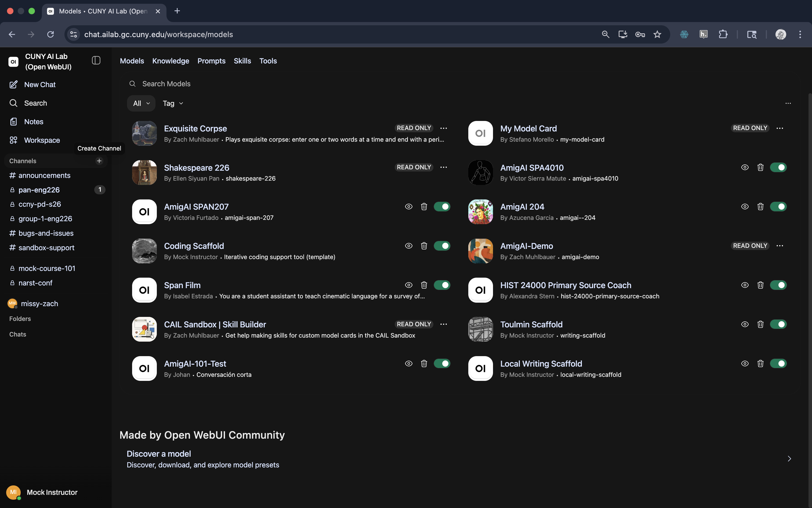Expand the Discover a model chevron
Screen dimensions: 812x508
click(789, 459)
